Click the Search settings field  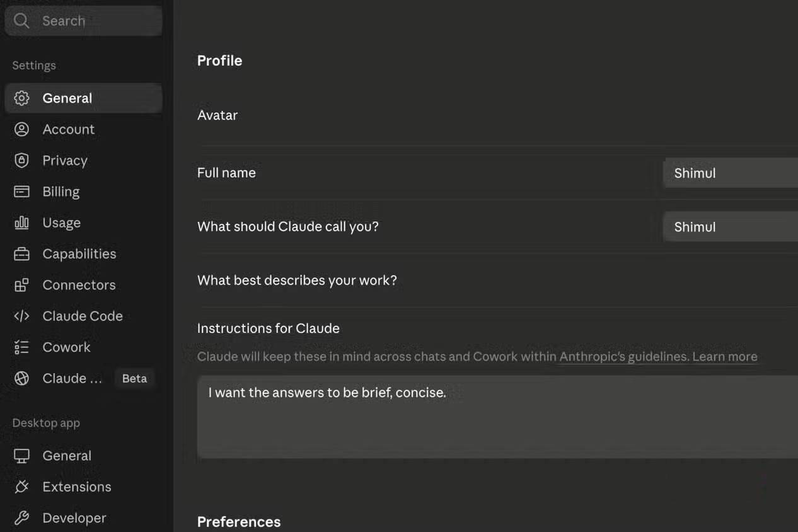[83, 21]
